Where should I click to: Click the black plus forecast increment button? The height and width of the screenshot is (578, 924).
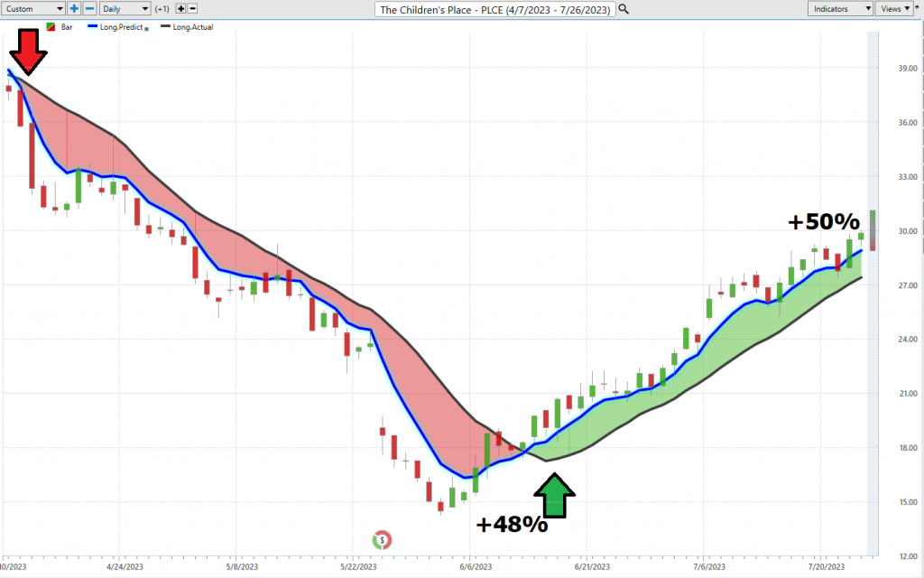tap(180, 9)
